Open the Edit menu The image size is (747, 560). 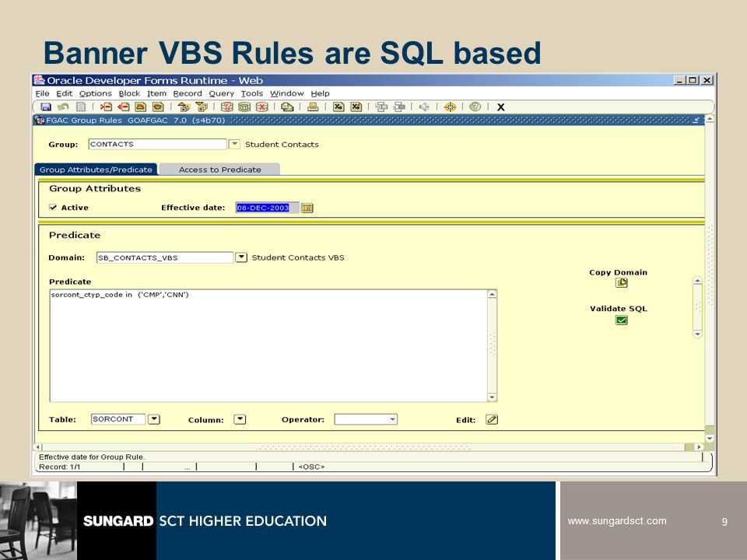click(65, 93)
